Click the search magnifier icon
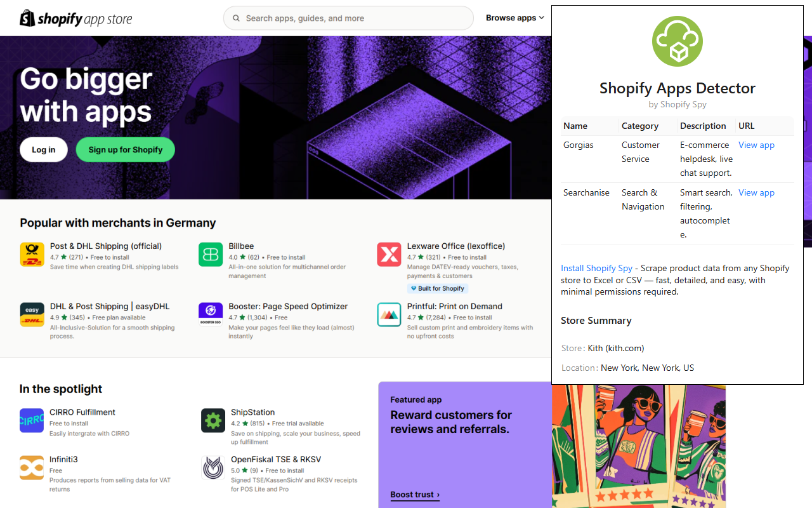This screenshot has width=812, height=508. 235,18
